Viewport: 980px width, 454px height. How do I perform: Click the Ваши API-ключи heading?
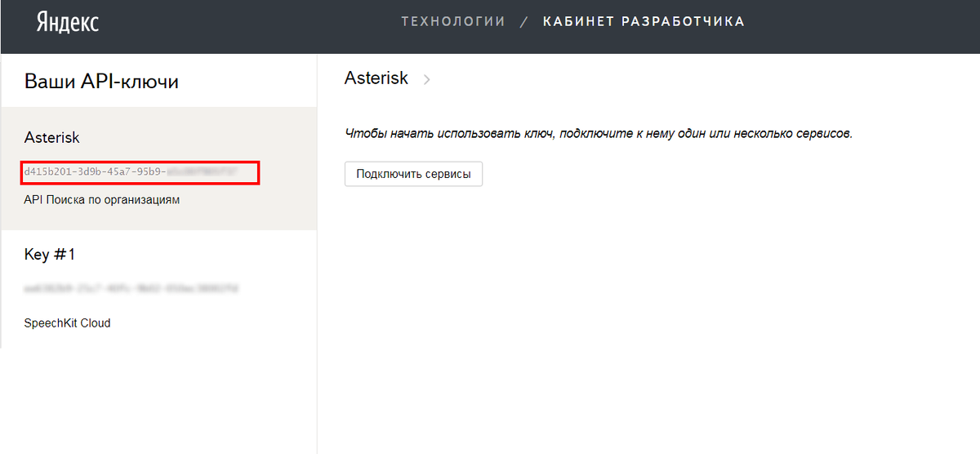click(x=101, y=82)
